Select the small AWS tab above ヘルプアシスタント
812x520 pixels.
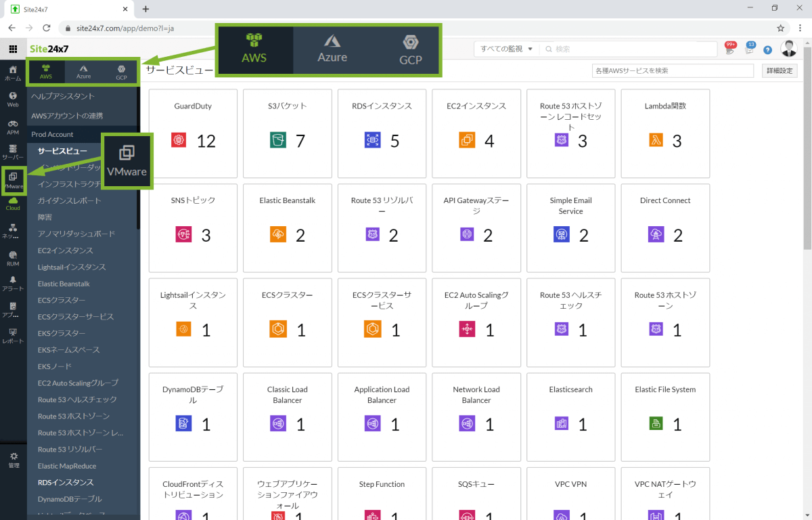point(46,72)
